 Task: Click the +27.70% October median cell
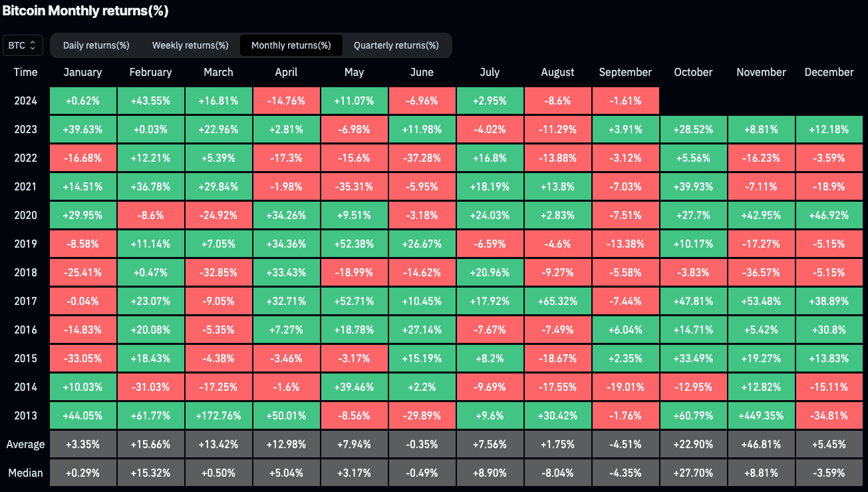(694, 473)
